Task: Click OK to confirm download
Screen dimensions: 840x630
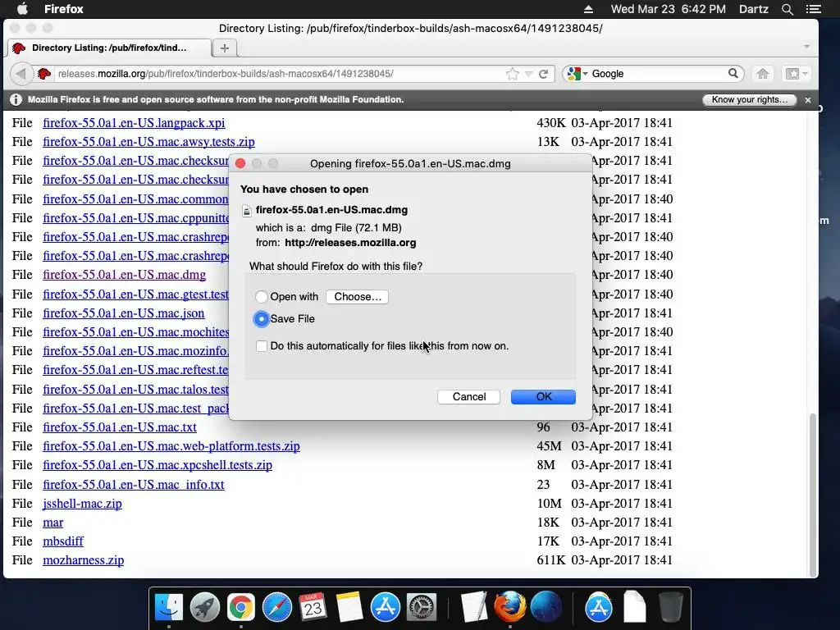Action: click(543, 397)
